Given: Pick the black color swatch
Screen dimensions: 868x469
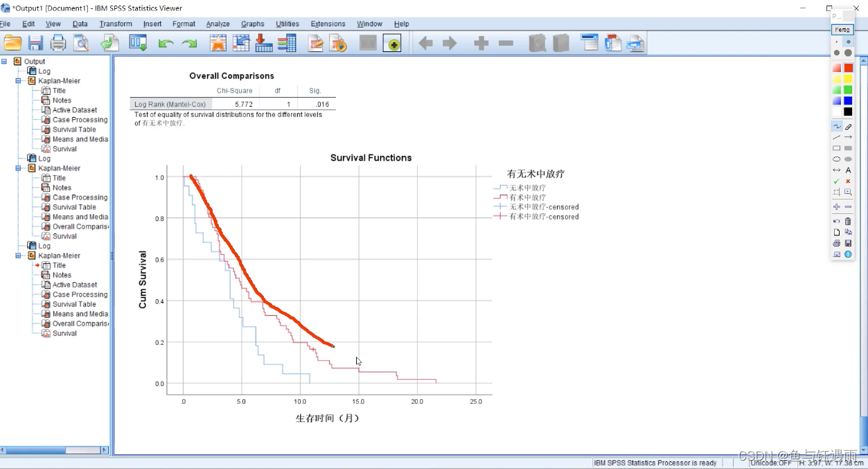Looking at the screenshot, I should (848, 112).
